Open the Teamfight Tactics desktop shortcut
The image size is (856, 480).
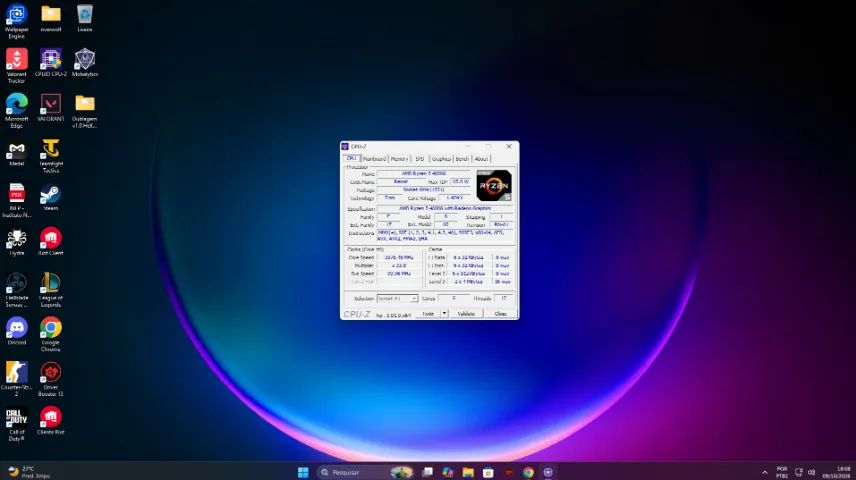(51, 156)
